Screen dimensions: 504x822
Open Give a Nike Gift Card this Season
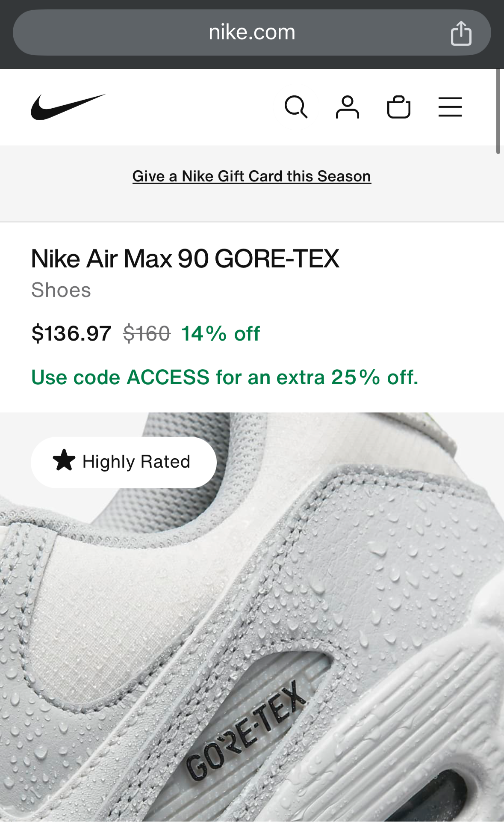coord(251,176)
